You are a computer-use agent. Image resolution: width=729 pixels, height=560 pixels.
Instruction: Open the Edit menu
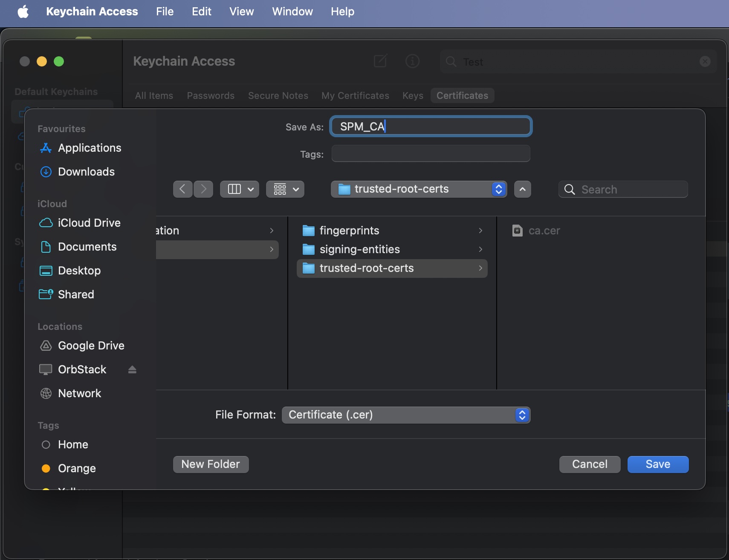click(x=201, y=12)
